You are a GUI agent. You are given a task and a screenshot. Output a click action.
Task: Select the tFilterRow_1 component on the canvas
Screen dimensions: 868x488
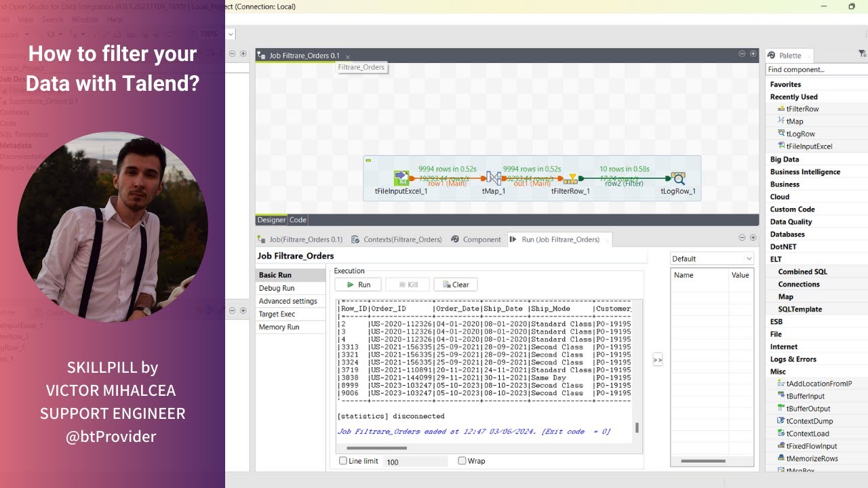[572, 178]
